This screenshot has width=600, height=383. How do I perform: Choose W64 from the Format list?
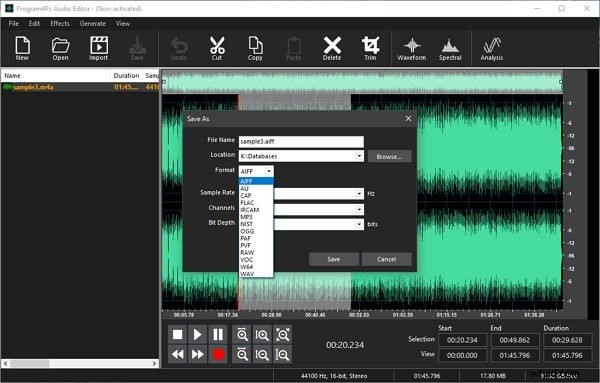(x=256, y=267)
